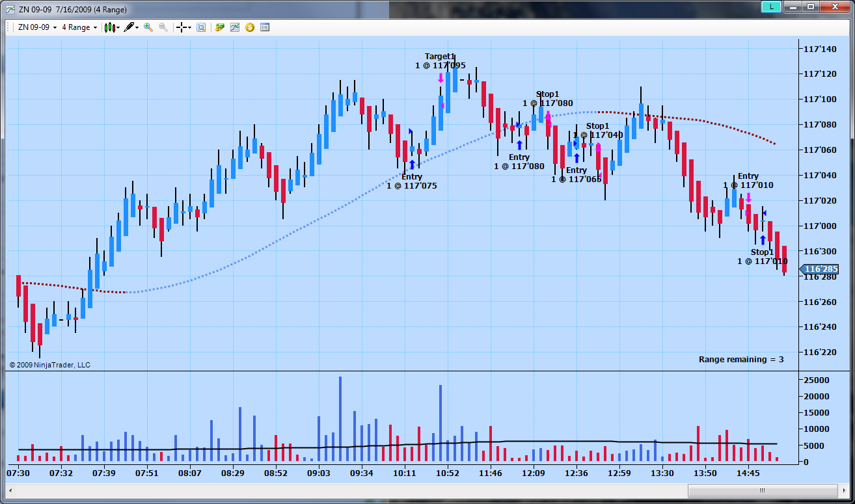Screen dimensions: 855x504
Task: Open the chart properties icon
Action: [265, 27]
